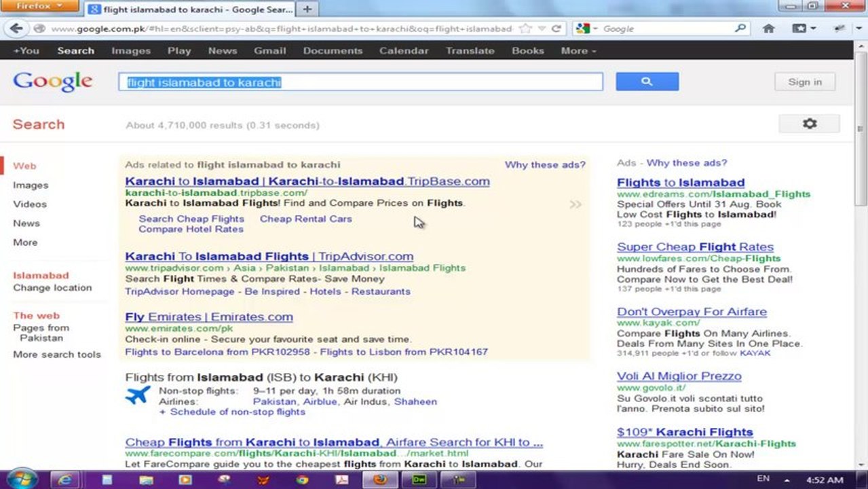Open the Google settings gear
Viewport: 868px width, 489px height.
pyautogui.click(x=809, y=124)
